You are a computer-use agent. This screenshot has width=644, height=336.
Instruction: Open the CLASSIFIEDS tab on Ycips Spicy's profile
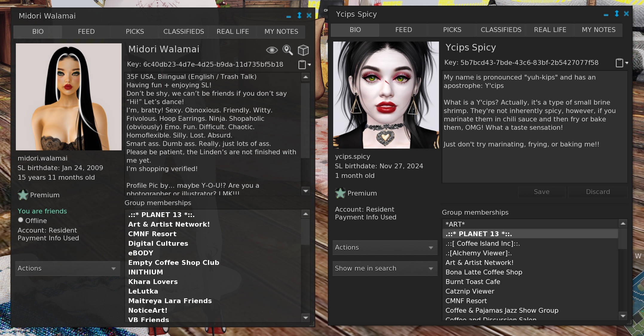click(x=501, y=30)
